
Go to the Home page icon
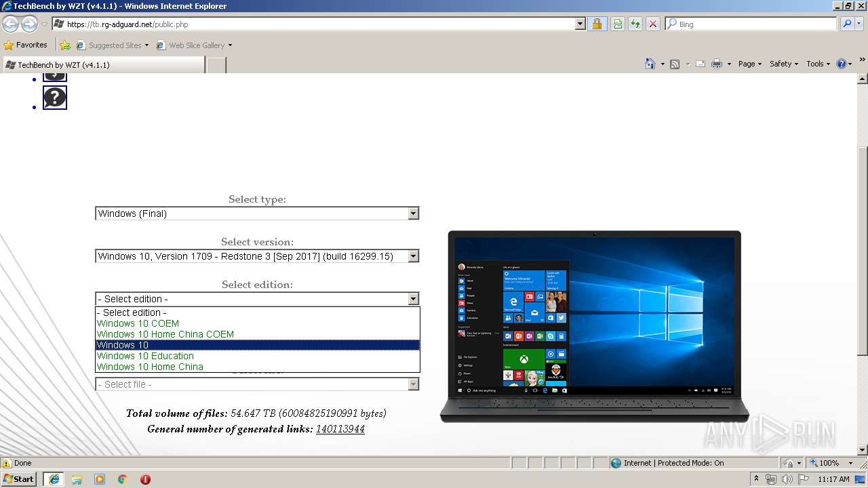(650, 64)
